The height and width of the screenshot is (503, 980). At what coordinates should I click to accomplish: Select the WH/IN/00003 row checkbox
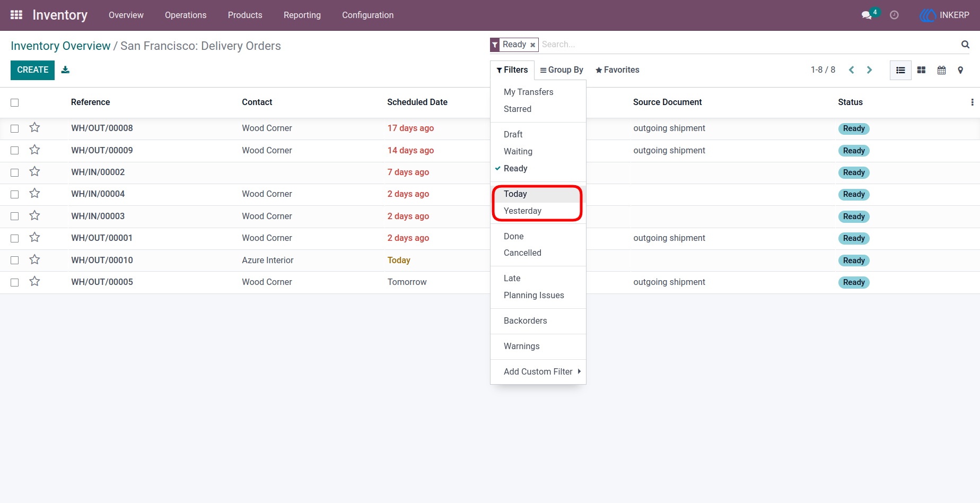click(15, 216)
